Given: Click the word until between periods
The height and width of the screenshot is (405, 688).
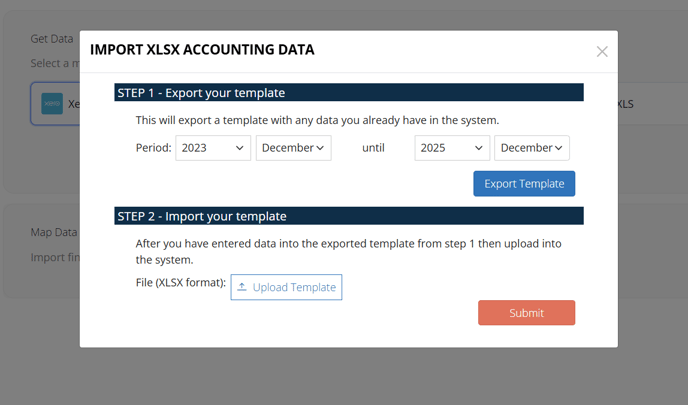Looking at the screenshot, I should click(x=373, y=148).
